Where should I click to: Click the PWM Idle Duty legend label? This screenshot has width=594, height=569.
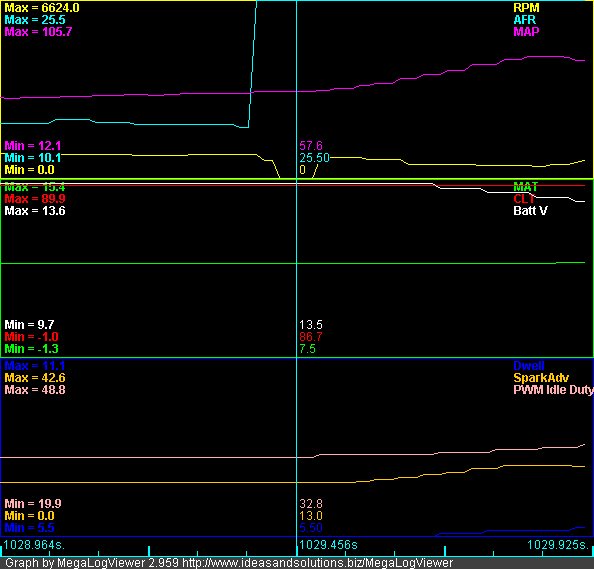tap(553, 390)
